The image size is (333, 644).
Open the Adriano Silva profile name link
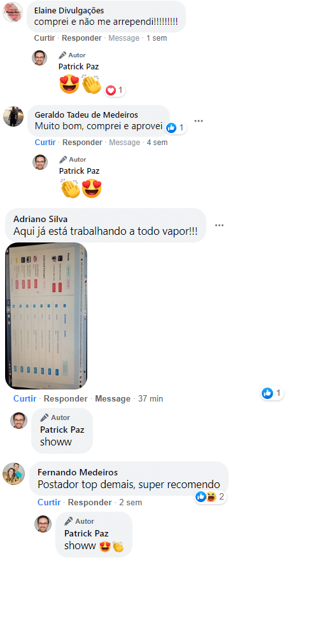click(40, 219)
